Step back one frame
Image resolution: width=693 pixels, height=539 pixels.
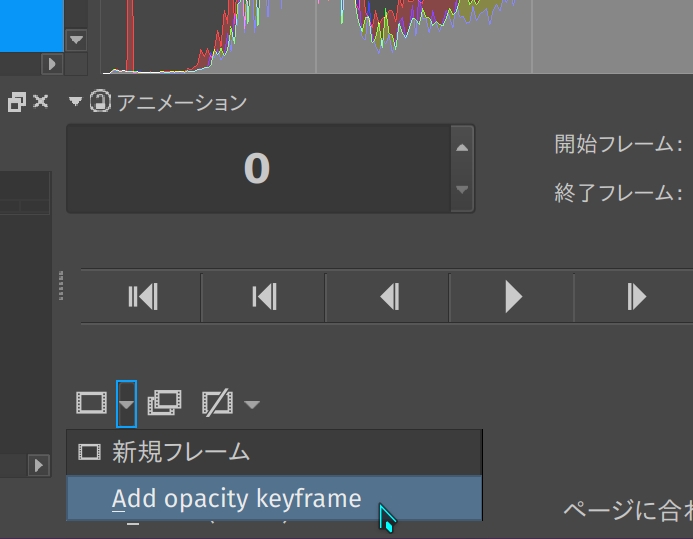pyautogui.click(x=389, y=296)
